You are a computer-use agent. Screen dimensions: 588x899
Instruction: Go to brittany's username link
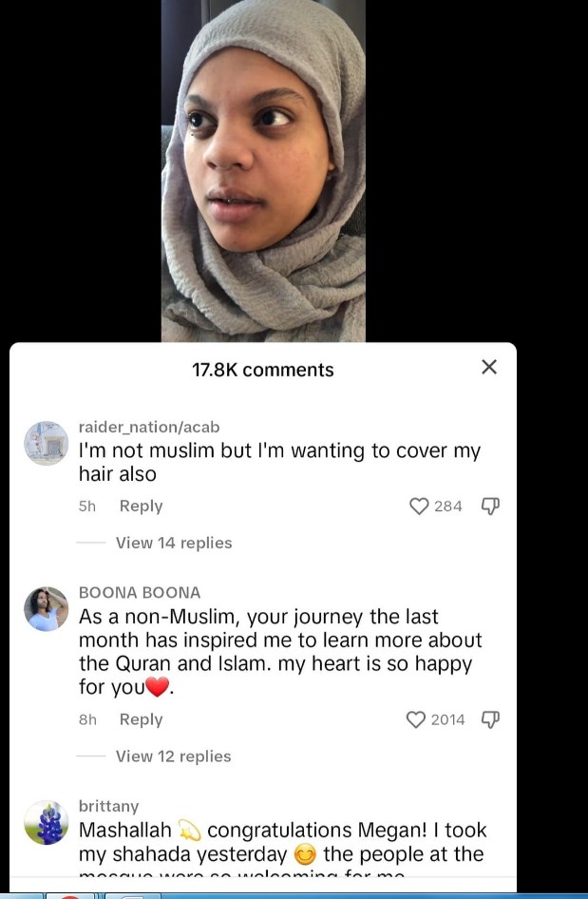point(108,806)
